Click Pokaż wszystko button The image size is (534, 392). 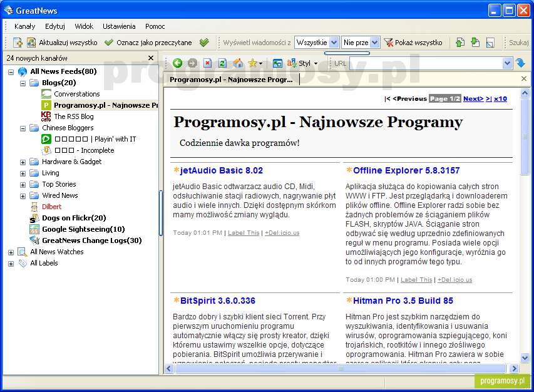coord(413,43)
